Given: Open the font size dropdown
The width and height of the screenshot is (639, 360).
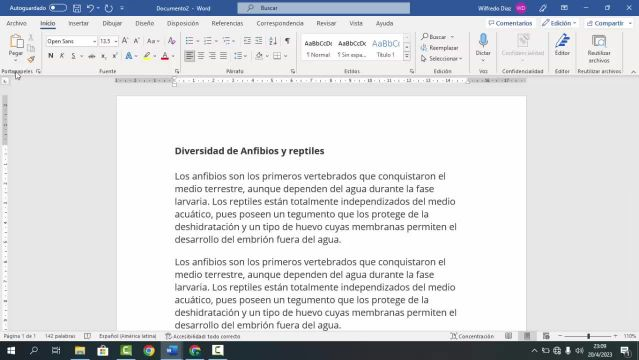Looking at the screenshot, I should pyautogui.click(x=116, y=41).
